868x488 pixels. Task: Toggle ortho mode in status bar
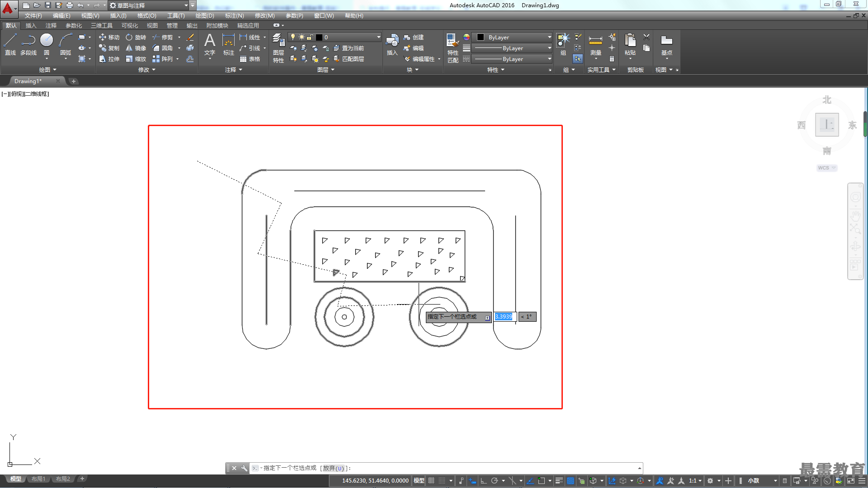coord(483,481)
